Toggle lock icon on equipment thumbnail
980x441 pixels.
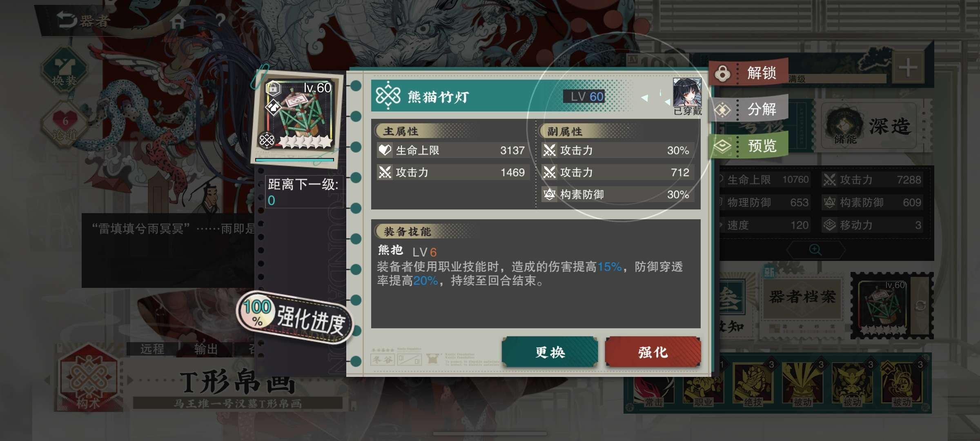(x=273, y=88)
